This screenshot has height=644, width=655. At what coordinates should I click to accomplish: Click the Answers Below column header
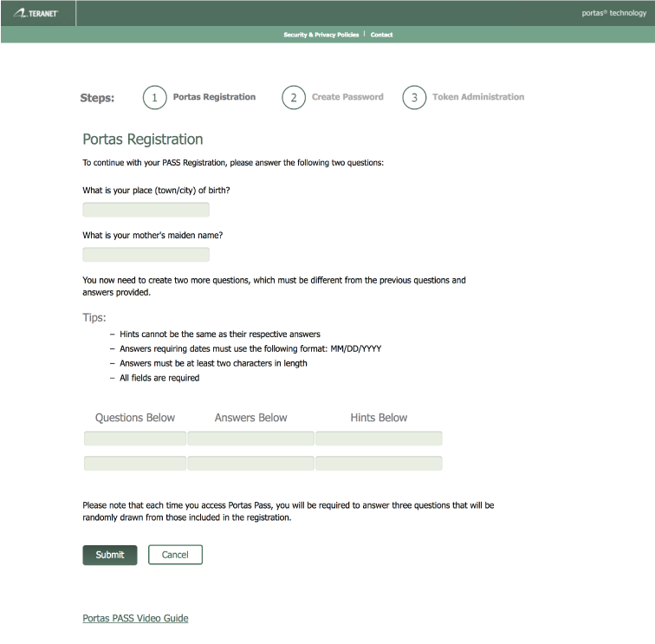[x=250, y=418]
